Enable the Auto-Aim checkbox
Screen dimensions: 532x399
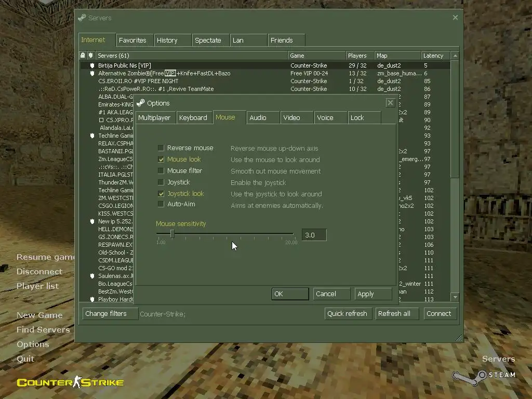click(x=161, y=204)
